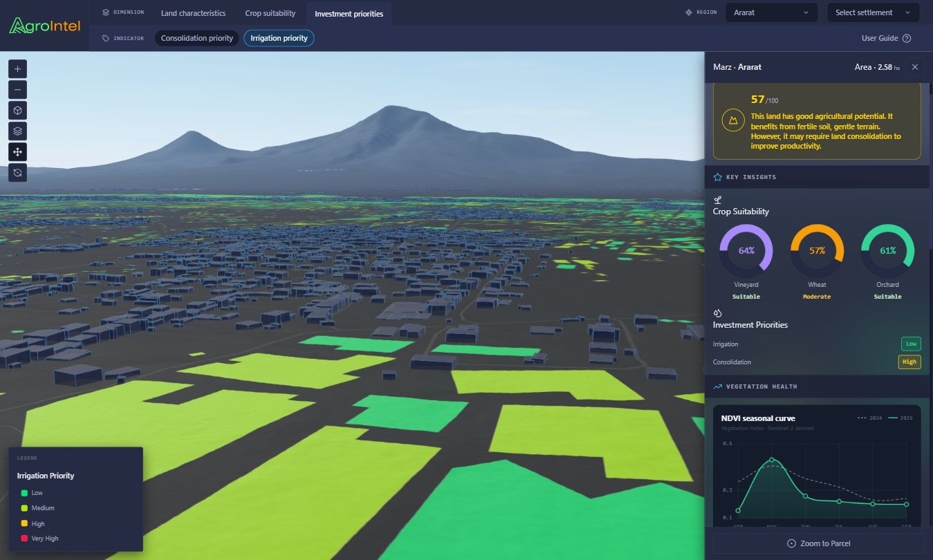Image resolution: width=933 pixels, height=560 pixels.
Task: Enable the Consolidation priority indicator
Action: [x=197, y=38]
